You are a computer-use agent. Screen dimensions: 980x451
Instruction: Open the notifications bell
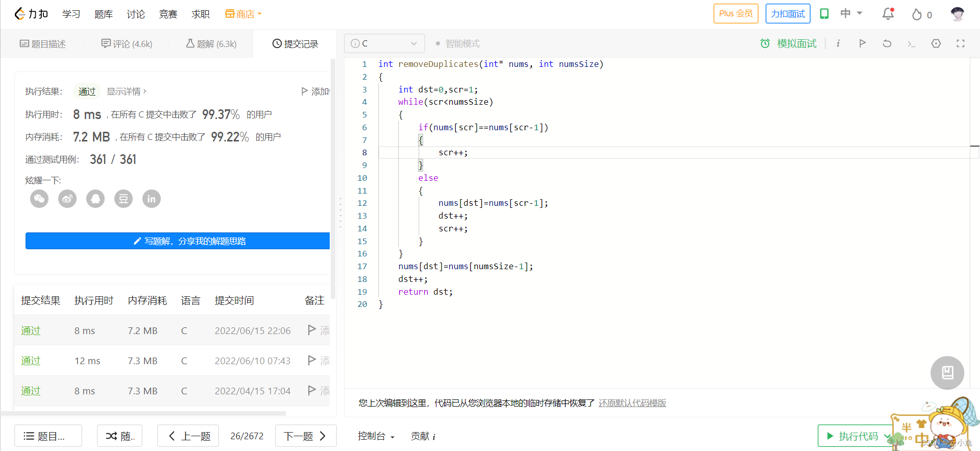click(x=888, y=14)
